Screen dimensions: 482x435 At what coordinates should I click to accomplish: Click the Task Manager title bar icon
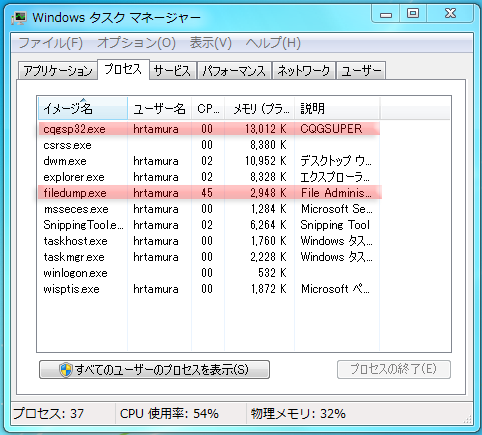click(19, 18)
